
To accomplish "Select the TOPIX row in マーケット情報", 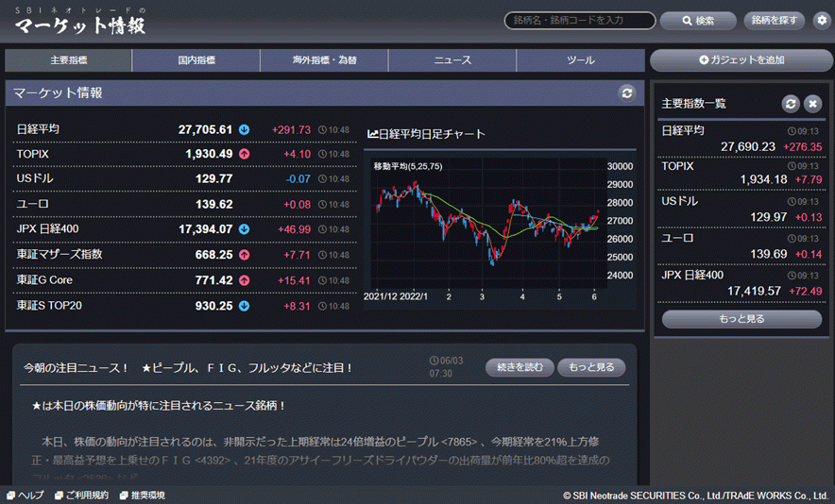I will 184,154.
